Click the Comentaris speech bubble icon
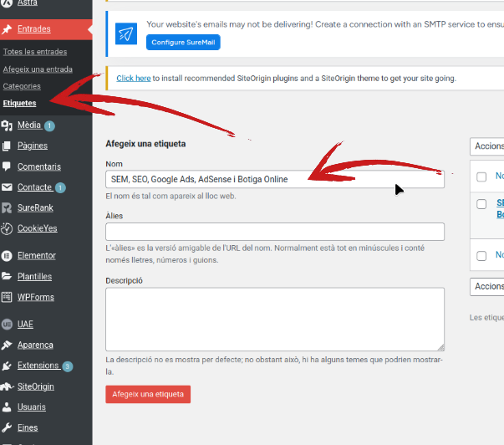The height and width of the screenshot is (445, 504). [8, 166]
